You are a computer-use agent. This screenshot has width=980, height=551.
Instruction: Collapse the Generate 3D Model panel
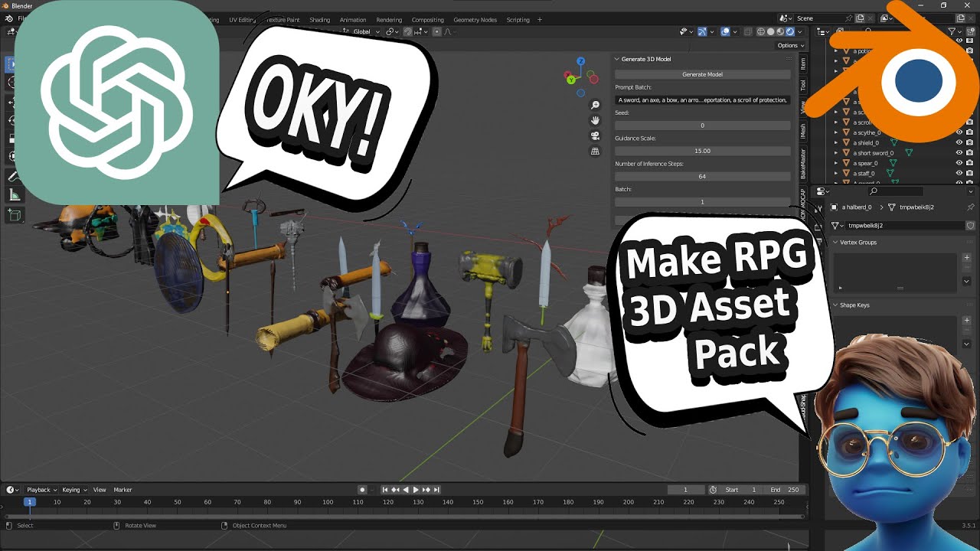pos(617,59)
